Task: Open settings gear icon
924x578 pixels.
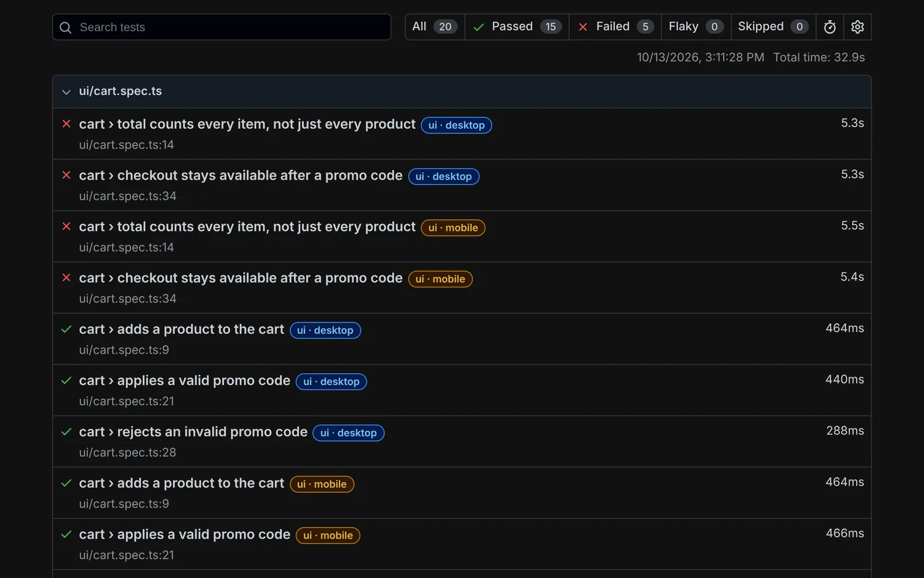Action: click(858, 27)
